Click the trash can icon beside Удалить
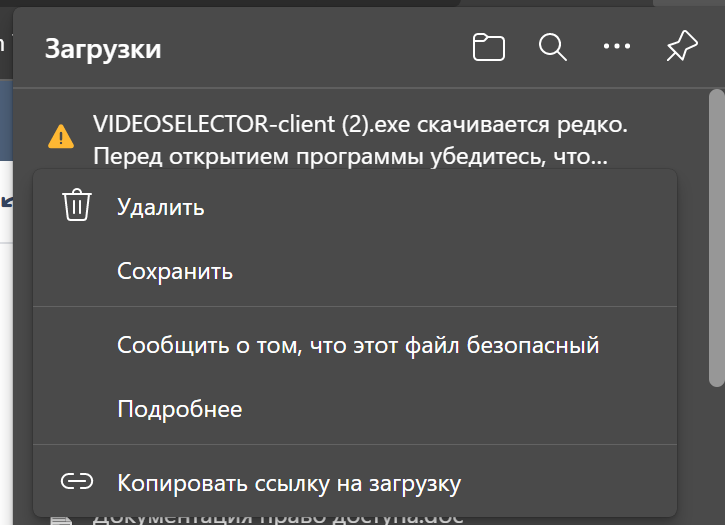 click(x=77, y=205)
